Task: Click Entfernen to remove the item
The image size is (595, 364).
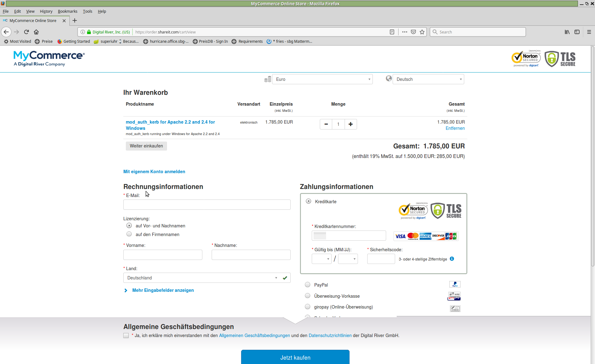Action: (455, 128)
